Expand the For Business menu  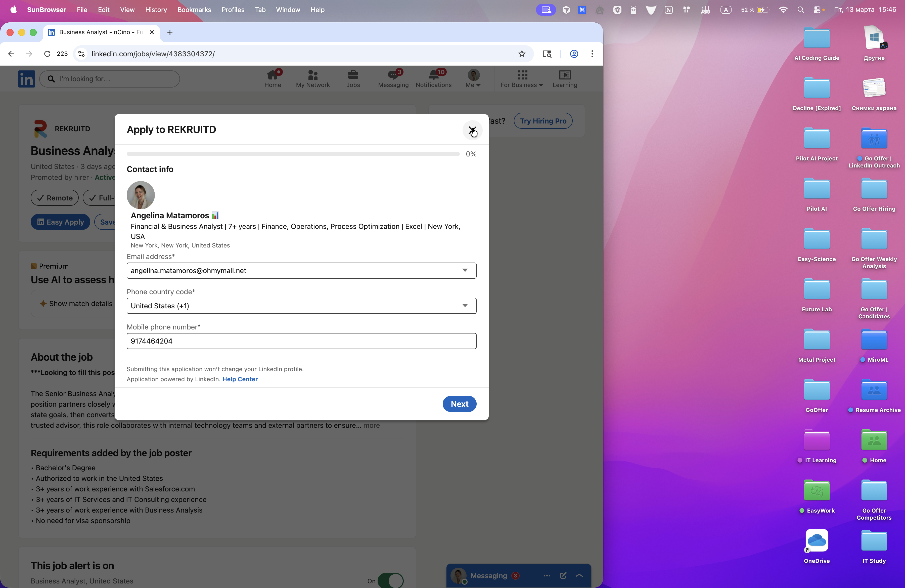pyautogui.click(x=521, y=79)
